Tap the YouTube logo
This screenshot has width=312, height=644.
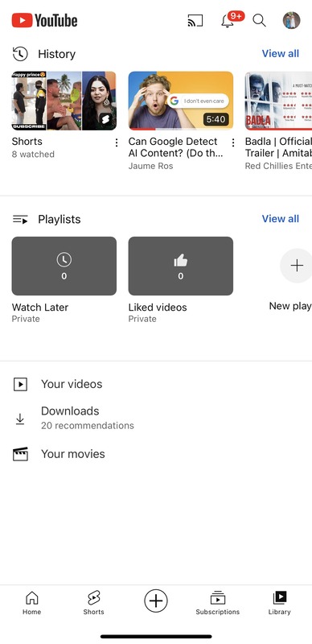(x=44, y=20)
